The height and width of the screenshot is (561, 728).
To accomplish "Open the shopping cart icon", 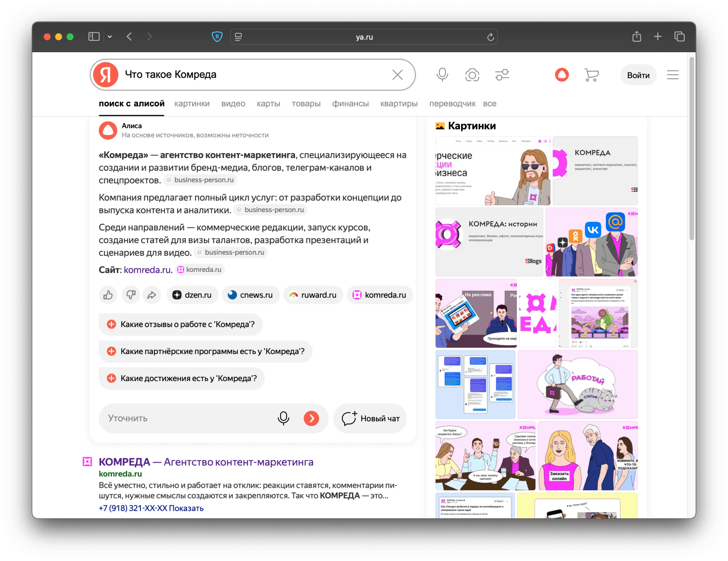I will click(x=591, y=75).
